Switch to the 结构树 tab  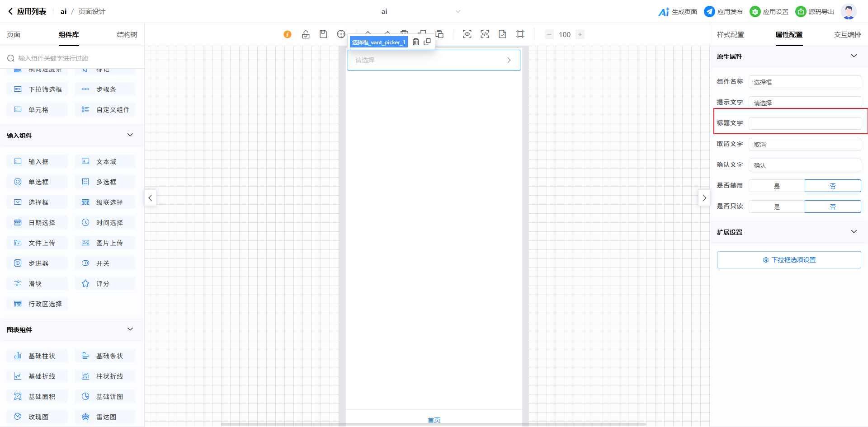(127, 35)
